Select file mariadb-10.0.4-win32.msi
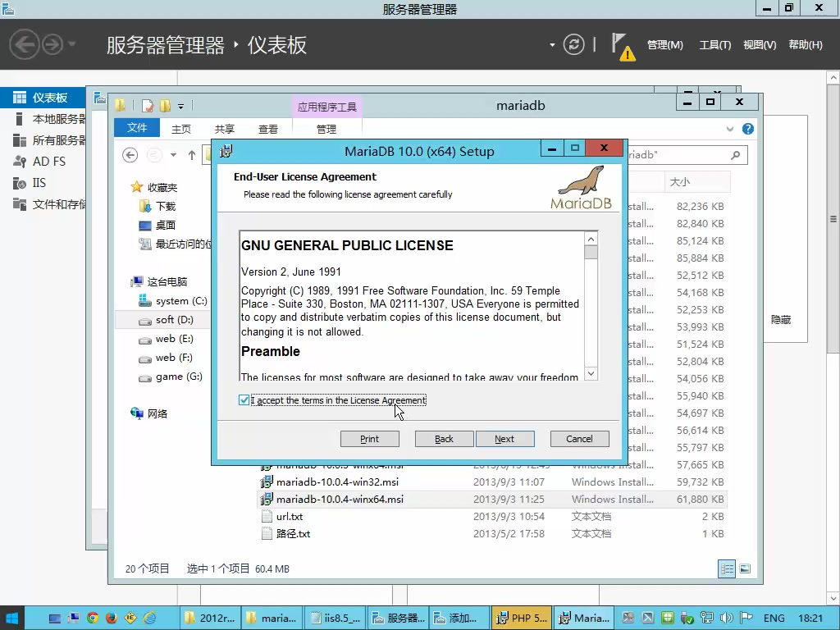The height and width of the screenshot is (630, 840). tap(337, 482)
